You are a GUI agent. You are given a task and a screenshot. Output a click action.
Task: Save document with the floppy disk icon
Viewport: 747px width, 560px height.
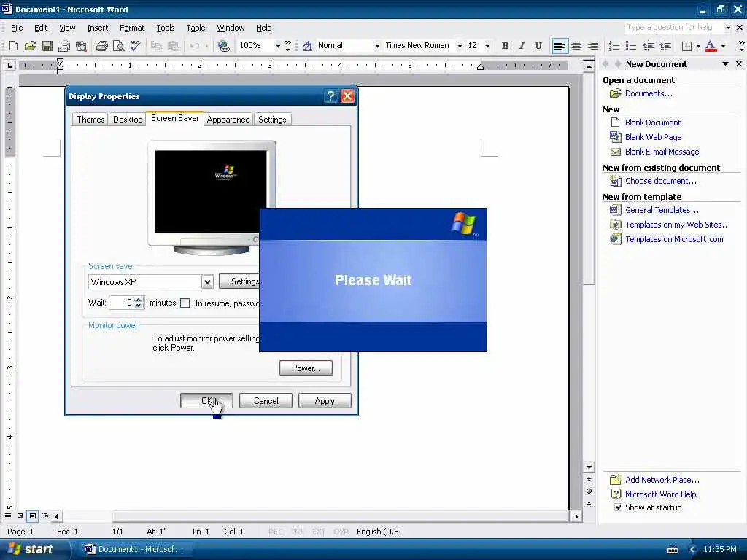pos(47,46)
